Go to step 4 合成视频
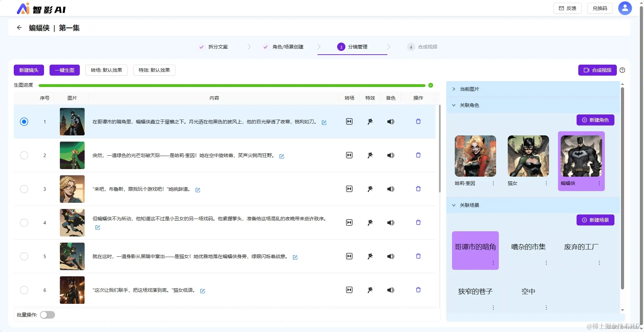The image size is (644, 332). (422, 47)
